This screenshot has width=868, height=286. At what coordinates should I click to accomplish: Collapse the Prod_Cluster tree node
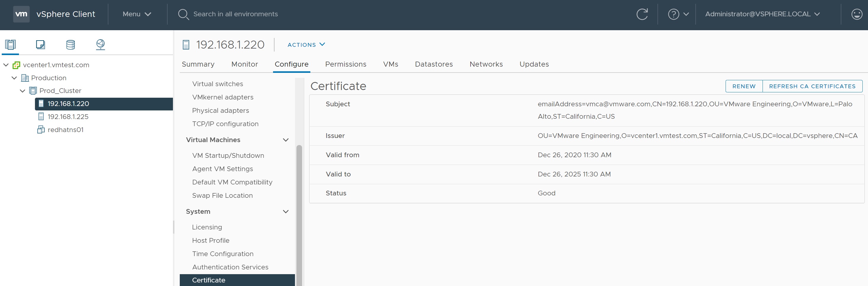coord(23,91)
